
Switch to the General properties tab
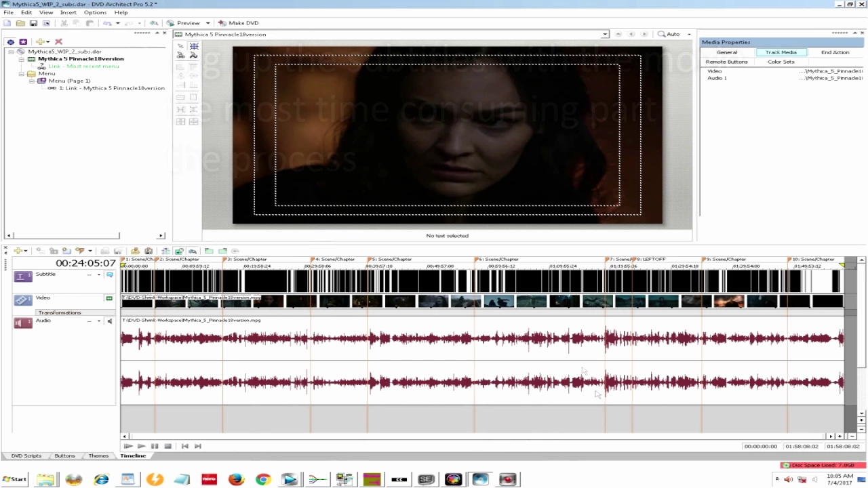726,52
